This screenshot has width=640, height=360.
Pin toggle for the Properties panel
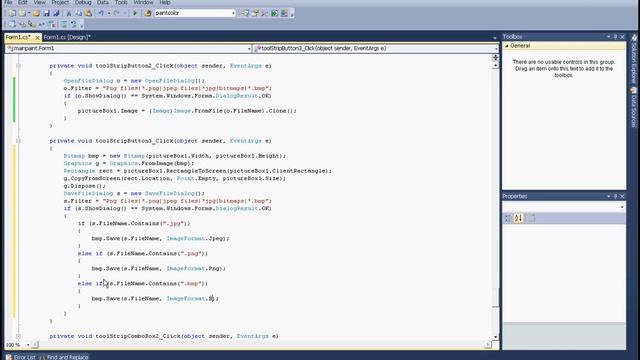point(616,196)
